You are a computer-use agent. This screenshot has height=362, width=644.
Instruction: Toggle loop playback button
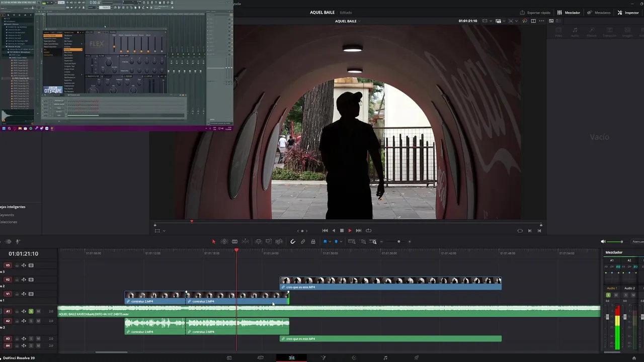point(368,230)
